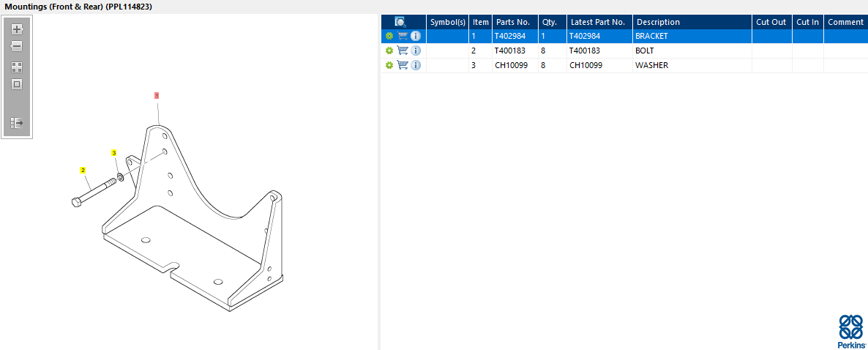This screenshot has width=868, height=350.
Task: Click latest part number CH10099 cell
Action: (599, 65)
